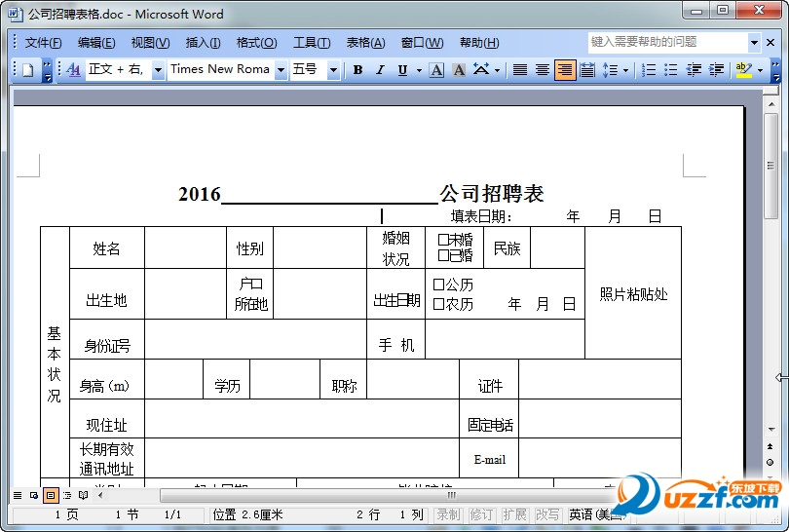Open the 表格(A) menu
The image size is (789, 532).
[x=366, y=43]
